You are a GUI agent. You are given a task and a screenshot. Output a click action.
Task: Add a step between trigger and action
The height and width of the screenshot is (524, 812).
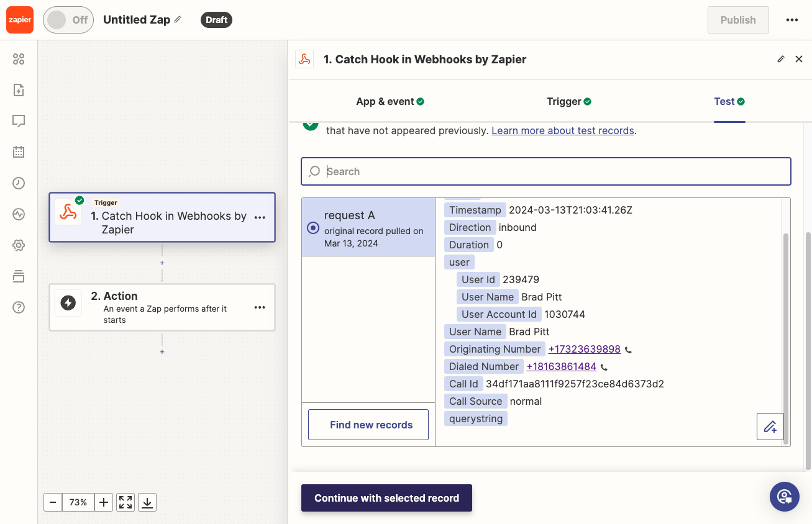tap(162, 263)
